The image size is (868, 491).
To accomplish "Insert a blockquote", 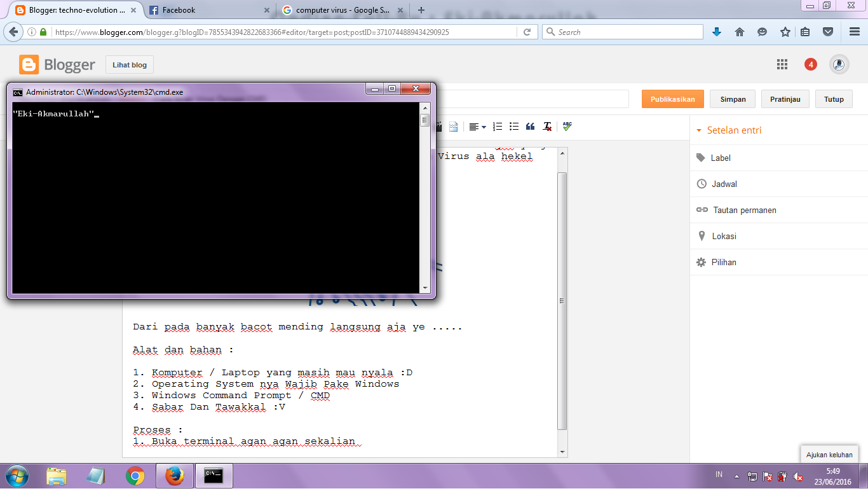I will click(x=531, y=127).
